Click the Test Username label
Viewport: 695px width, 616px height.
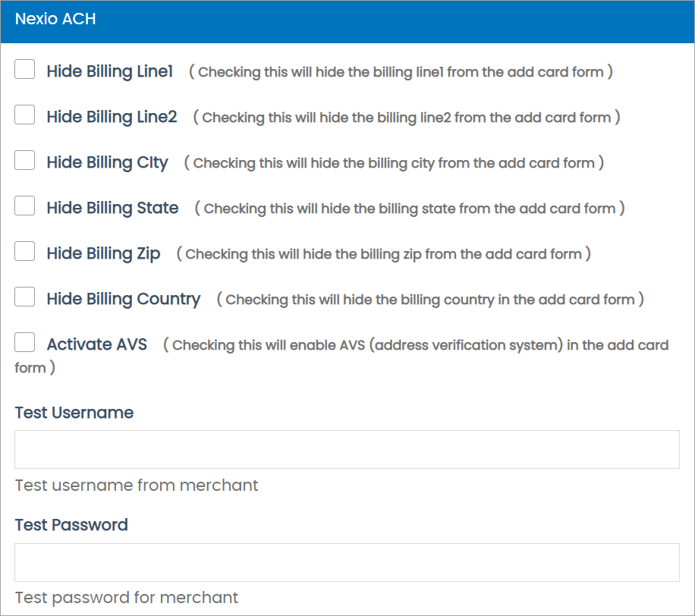pyautogui.click(x=74, y=413)
